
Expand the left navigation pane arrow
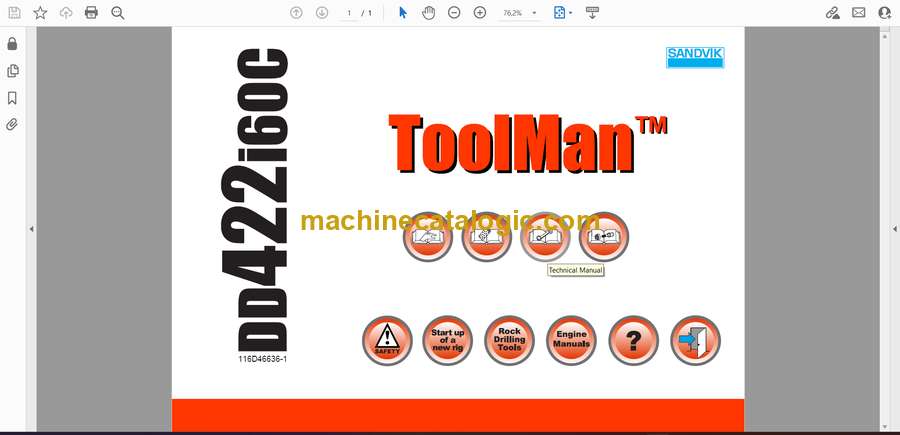(32, 229)
